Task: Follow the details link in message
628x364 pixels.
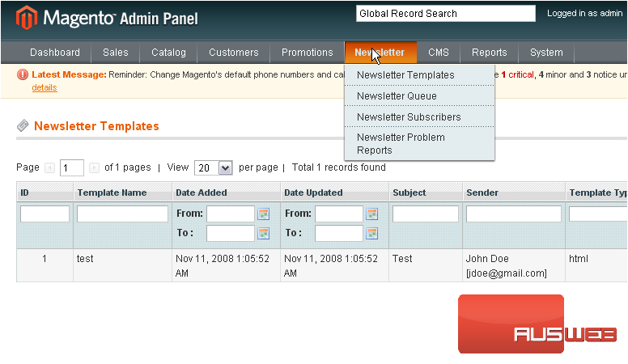Action: 45,87
